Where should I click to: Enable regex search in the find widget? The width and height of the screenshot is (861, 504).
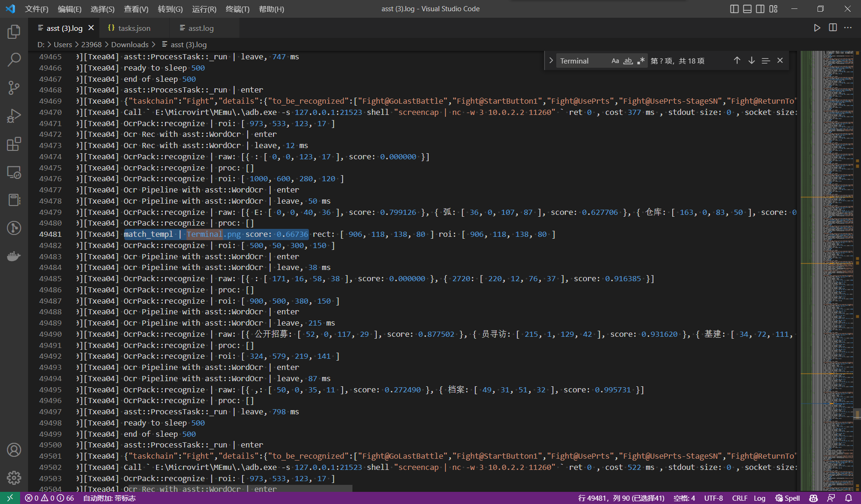click(x=641, y=60)
